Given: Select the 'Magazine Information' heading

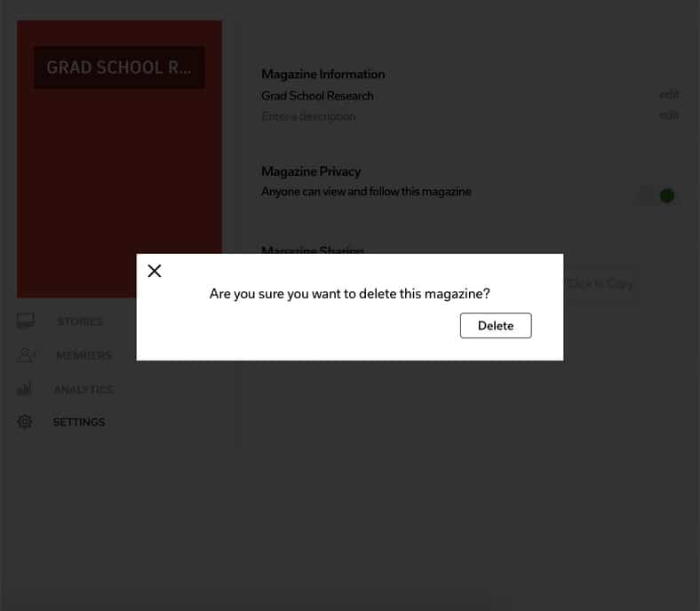Looking at the screenshot, I should pyautogui.click(x=323, y=74).
